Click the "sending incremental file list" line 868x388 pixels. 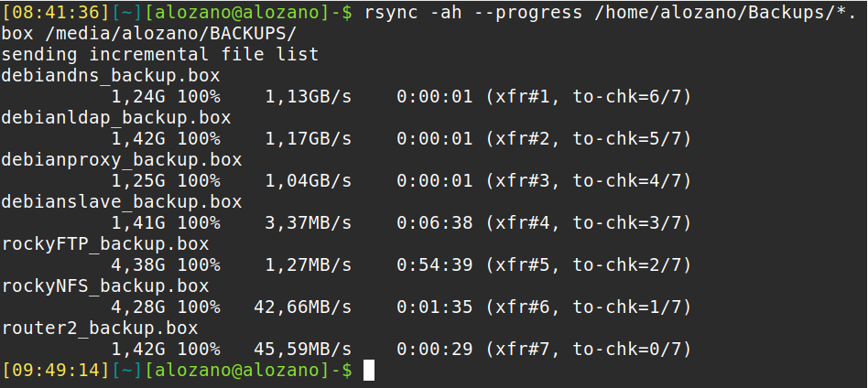click(x=160, y=54)
